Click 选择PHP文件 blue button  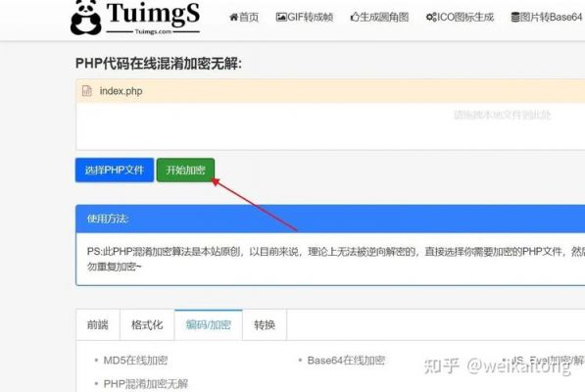(x=115, y=171)
